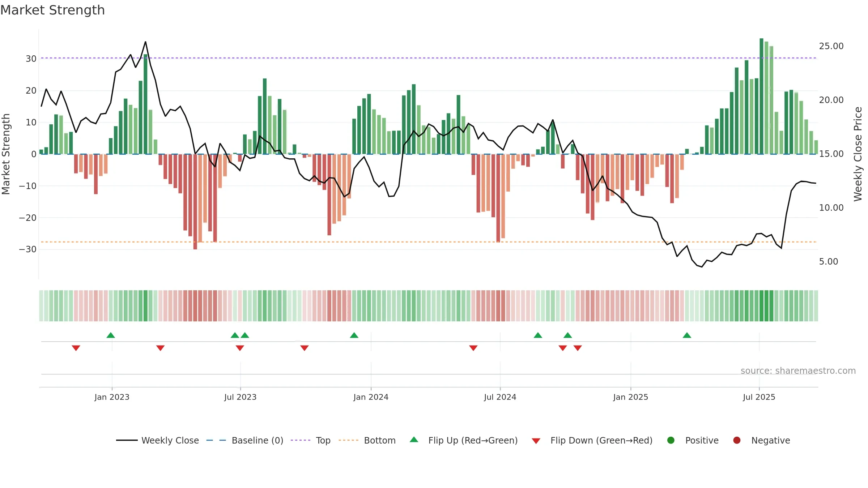Viewport: 868px width, 488px height.
Task: Select flip-up triangle shortly before Jan 2024
Action: (x=354, y=335)
